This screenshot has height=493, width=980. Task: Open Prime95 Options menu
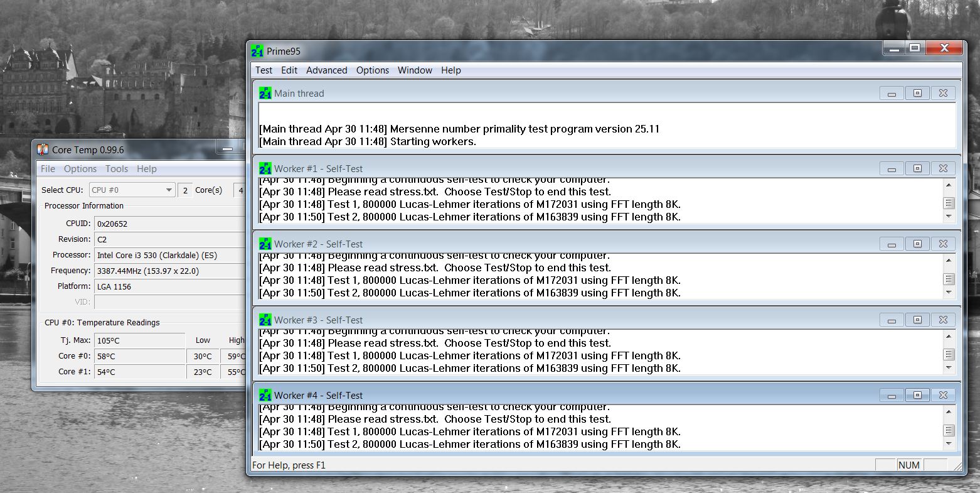(373, 70)
